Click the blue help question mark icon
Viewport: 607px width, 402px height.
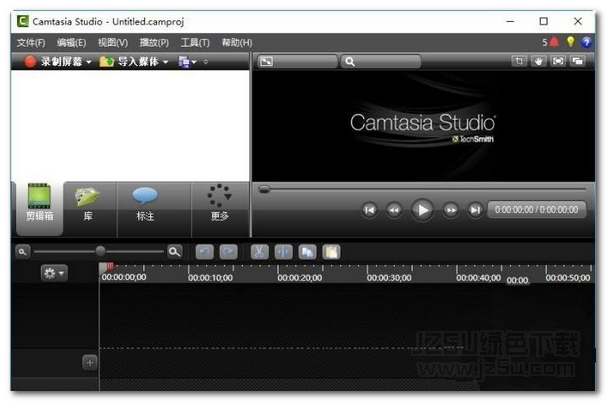(586, 42)
